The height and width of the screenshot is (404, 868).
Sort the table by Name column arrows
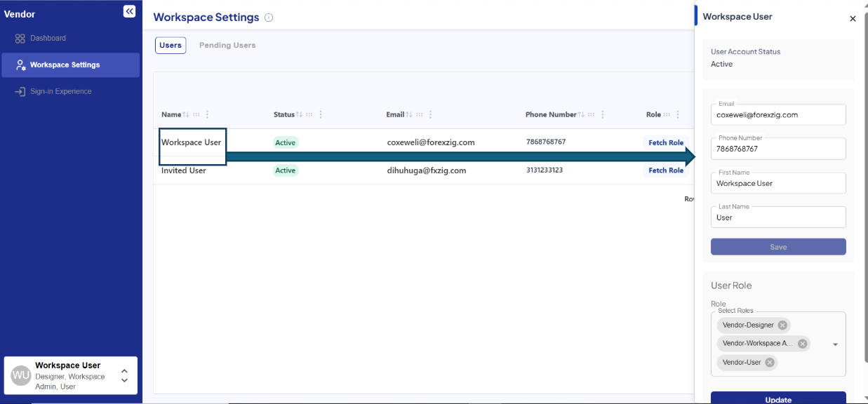click(186, 114)
